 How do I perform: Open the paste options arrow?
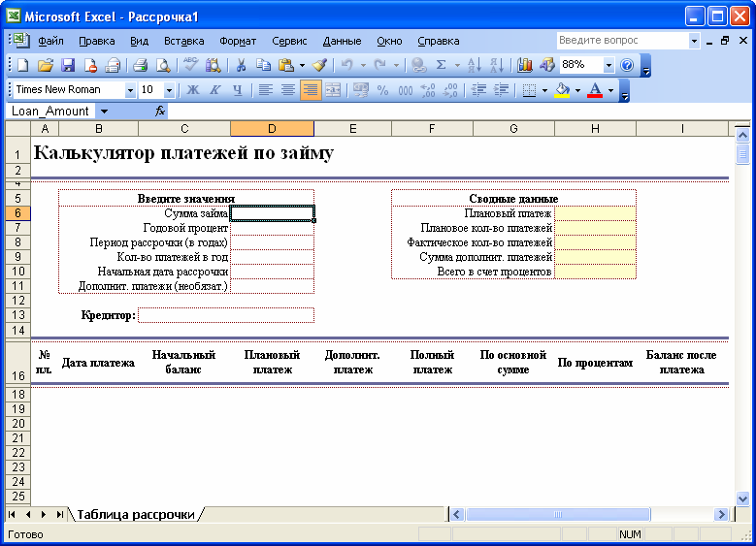point(303,65)
